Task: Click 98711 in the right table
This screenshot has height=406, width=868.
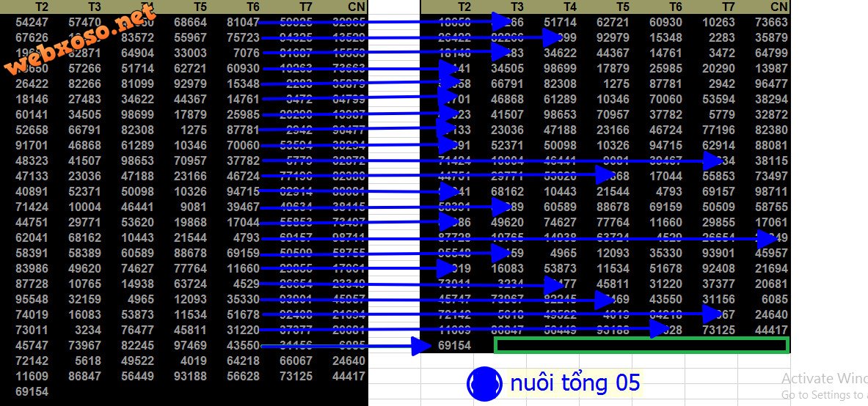Action: coord(770,191)
